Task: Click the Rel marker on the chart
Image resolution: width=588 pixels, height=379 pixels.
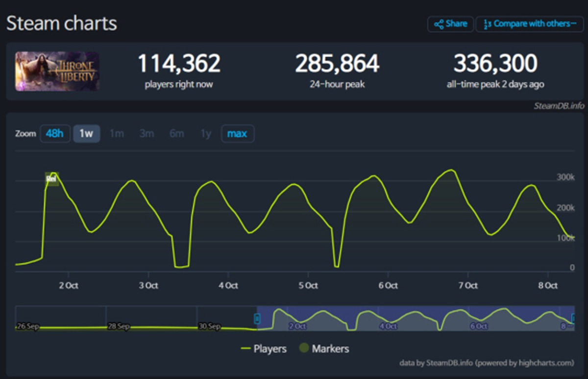Action: click(51, 179)
